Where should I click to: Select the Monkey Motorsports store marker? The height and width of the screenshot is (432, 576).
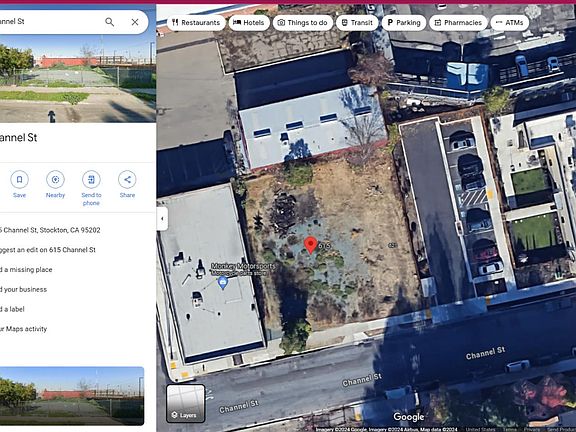click(223, 283)
